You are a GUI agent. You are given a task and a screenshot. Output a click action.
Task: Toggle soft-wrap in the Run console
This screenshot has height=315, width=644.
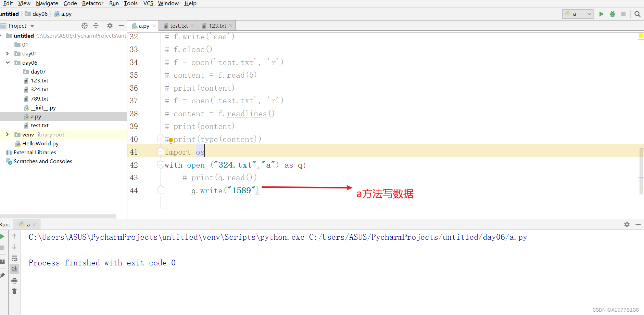(x=14, y=258)
